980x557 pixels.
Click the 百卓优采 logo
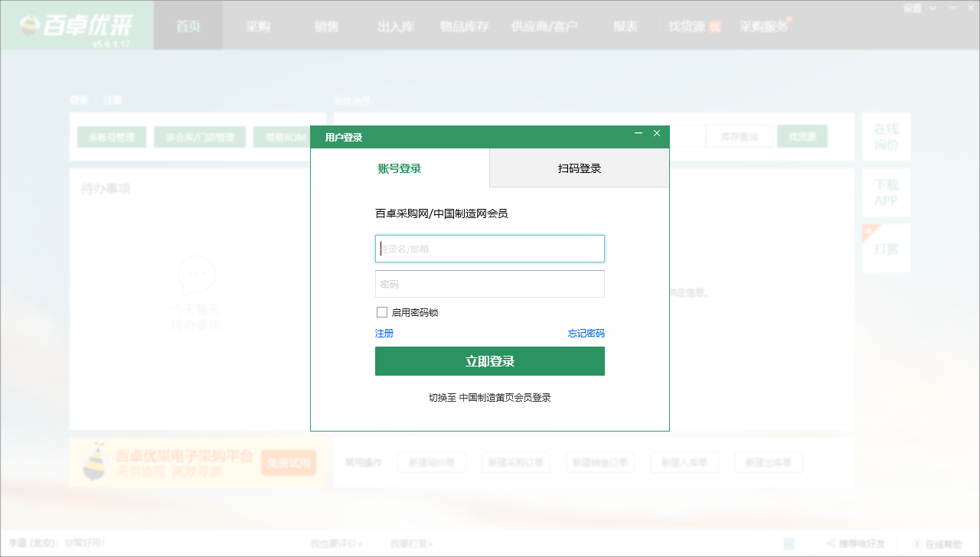click(77, 26)
